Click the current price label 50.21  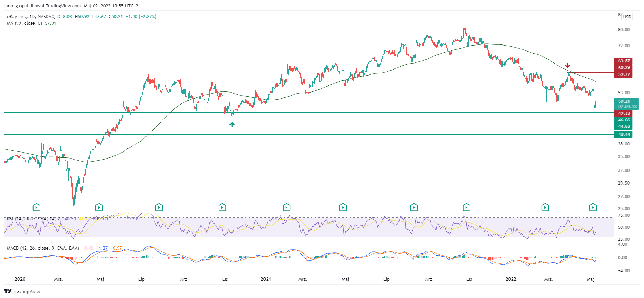click(x=624, y=101)
